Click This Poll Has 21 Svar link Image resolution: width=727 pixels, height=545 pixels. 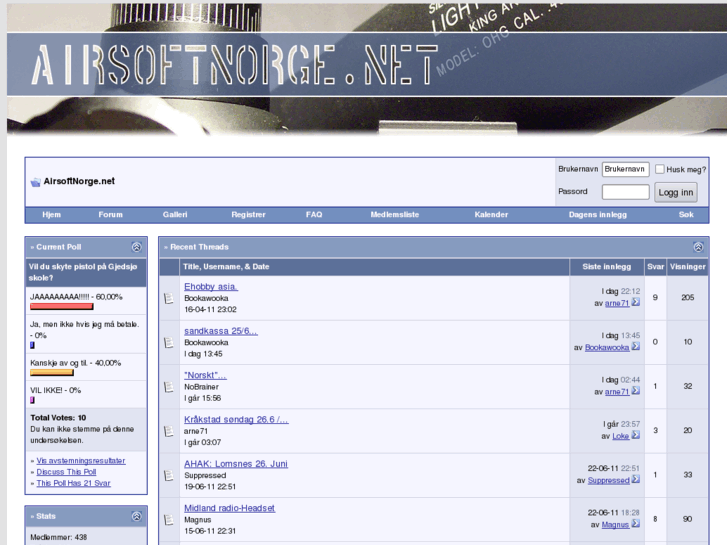point(73,483)
